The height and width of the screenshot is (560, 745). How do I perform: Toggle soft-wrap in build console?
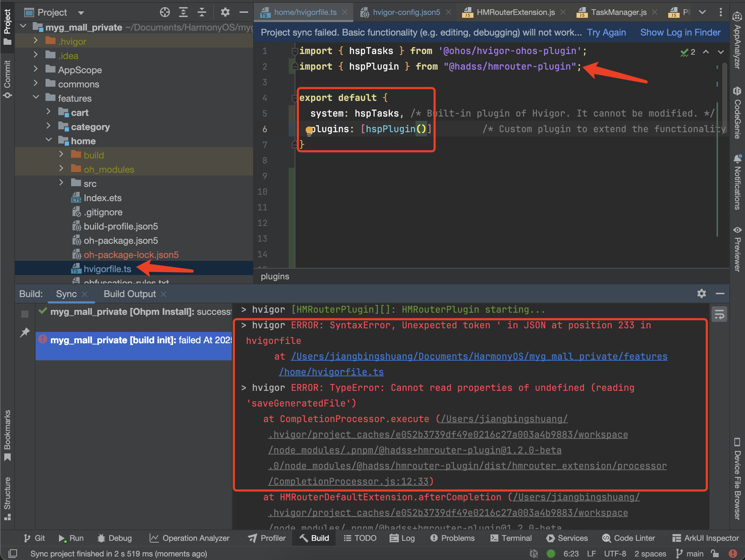pos(719,314)
